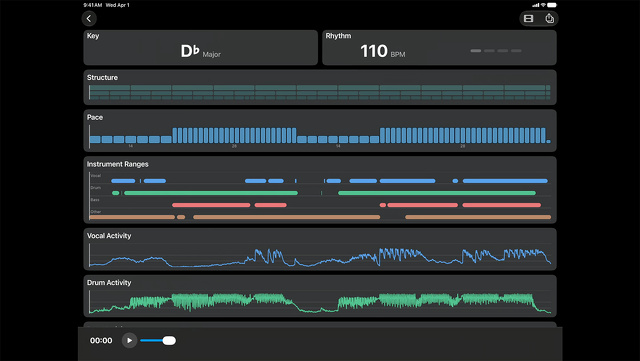Tap the 00:00 playback time label
The height and width of the screenshot is (361, 640).
tap(101, 341)
